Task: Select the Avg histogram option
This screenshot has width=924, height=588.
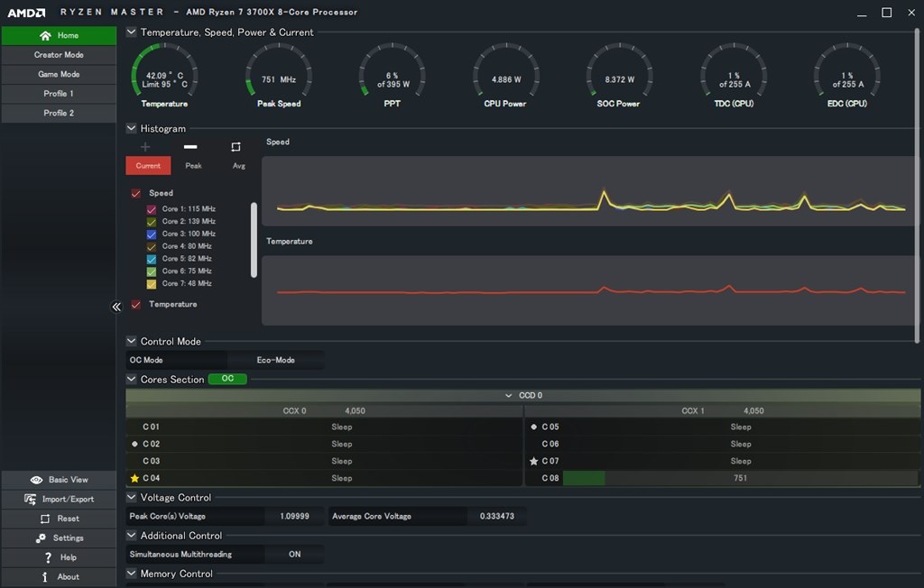Action: coord(238,166)
